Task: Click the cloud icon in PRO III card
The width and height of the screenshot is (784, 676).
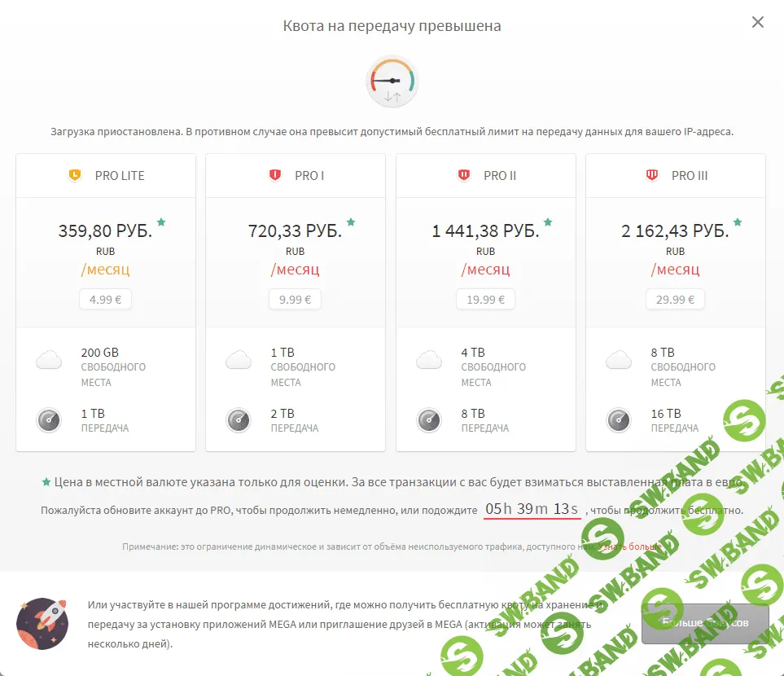Action: [619, 360]
